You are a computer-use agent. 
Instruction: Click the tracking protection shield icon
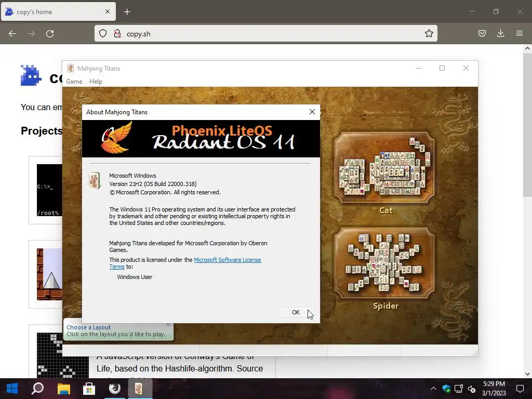[x=103, y=33]
